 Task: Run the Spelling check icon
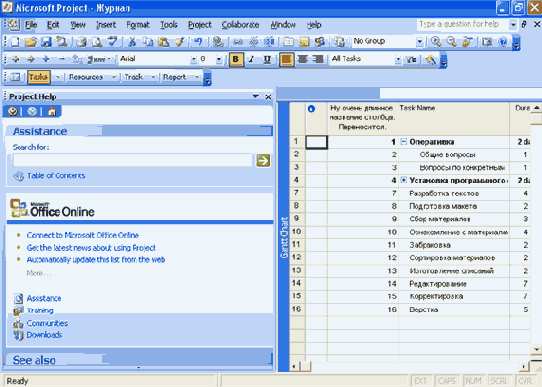click(112, 42)
